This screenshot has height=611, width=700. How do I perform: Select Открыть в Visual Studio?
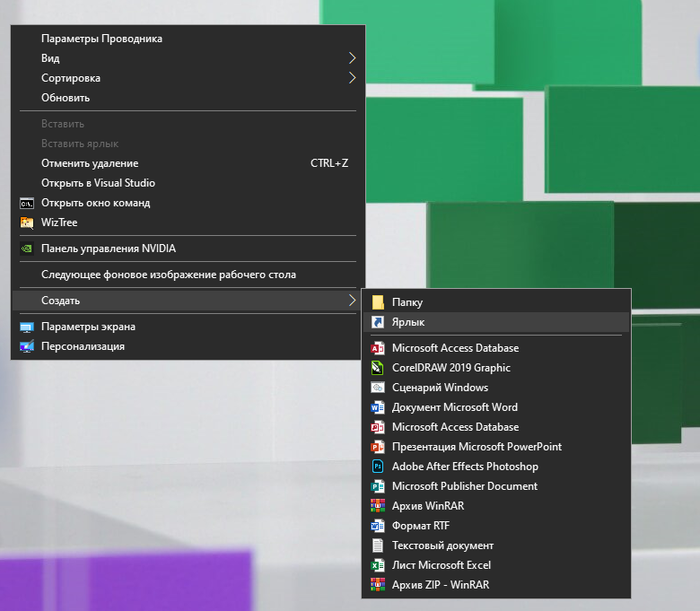[x=188, y=183]
